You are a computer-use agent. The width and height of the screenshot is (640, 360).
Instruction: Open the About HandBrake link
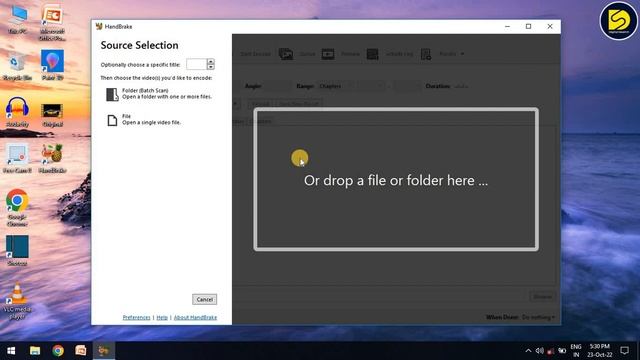195,318
